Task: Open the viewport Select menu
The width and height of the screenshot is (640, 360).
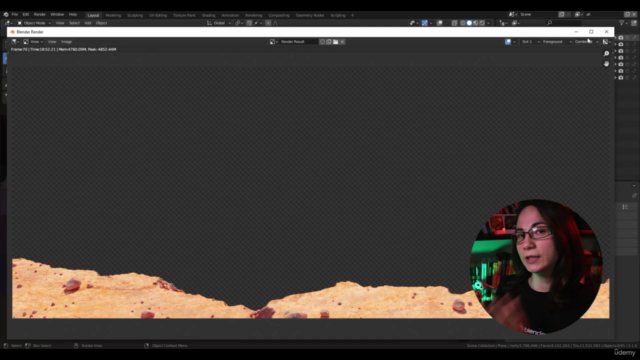Action: tap(74, 23)
